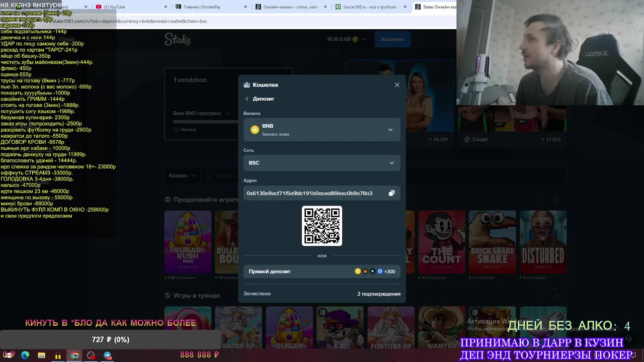
Task: Open the Brick Snake game thumbnail
Action: coord(492,242)
